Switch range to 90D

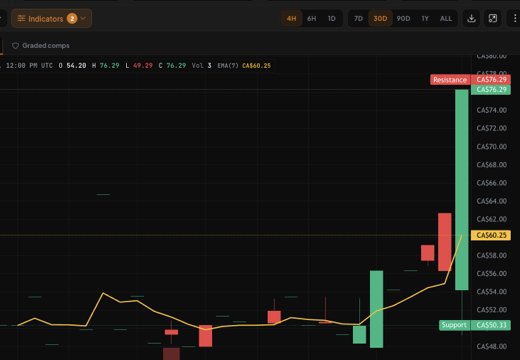pyautogui.click(x=403, y=18)
